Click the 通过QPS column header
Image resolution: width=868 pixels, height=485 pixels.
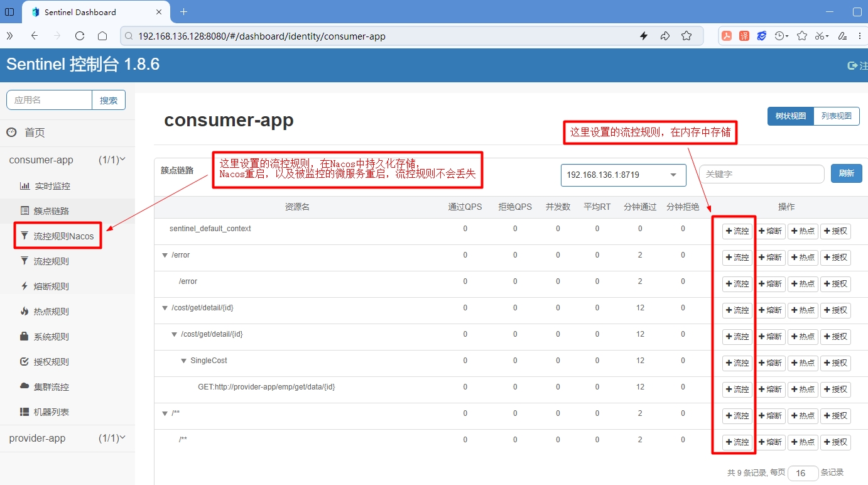click(x=465, y=207)
